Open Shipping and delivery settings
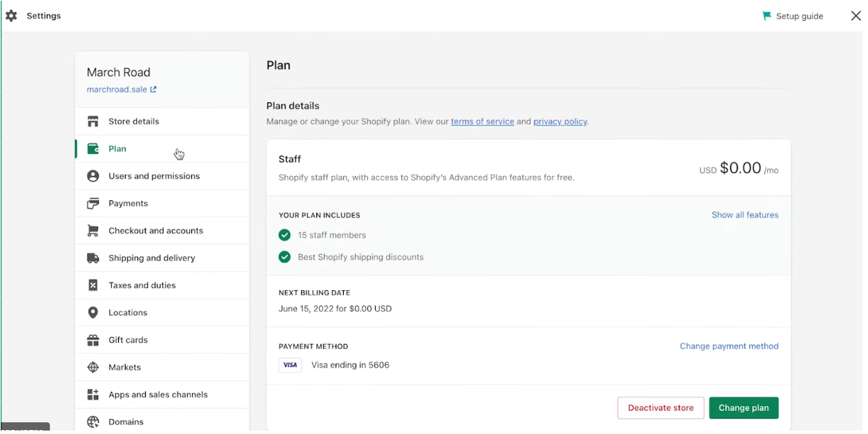Viewport: 868px width, 434px height. click(162, 258)
